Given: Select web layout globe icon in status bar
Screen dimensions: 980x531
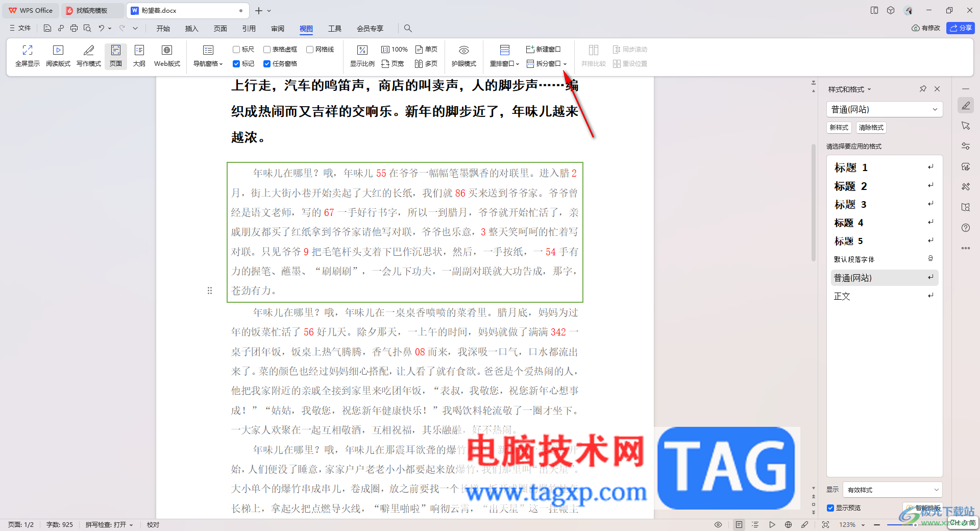Looking at the screenshot, I should (789, 524).
